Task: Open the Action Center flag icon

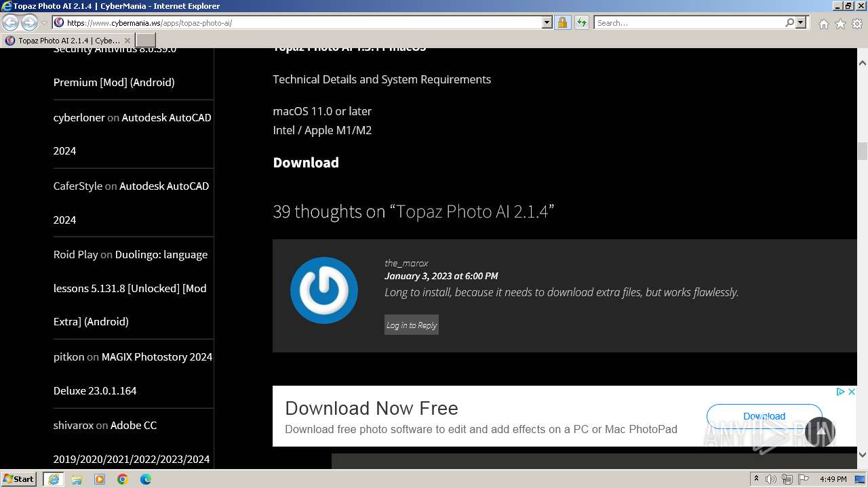Action: point(802,479)
